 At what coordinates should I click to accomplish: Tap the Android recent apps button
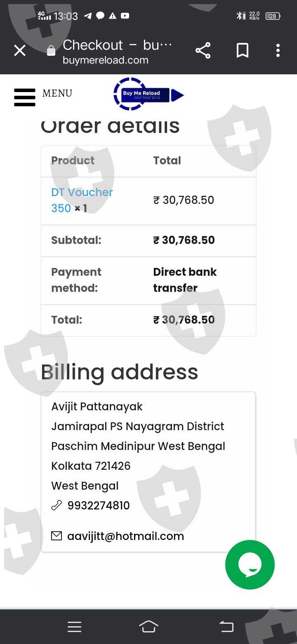(74, 627)
